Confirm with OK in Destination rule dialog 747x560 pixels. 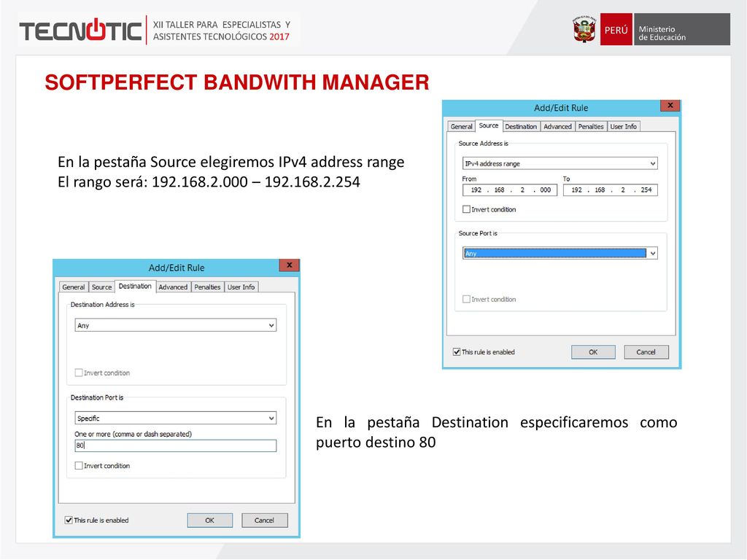(209, 520)
